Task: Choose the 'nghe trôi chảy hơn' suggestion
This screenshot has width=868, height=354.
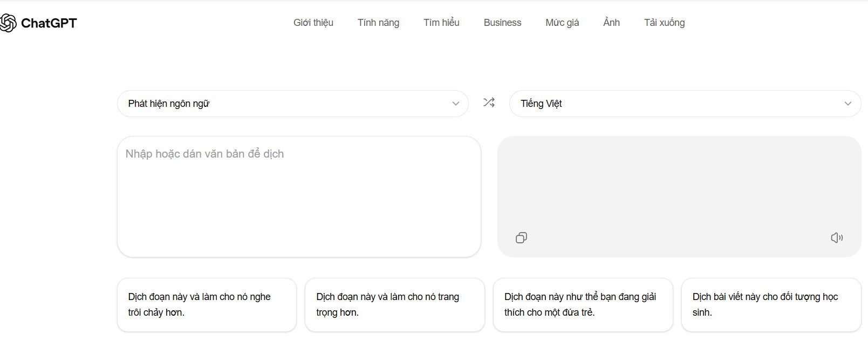Action: click(x=207, y=305)
